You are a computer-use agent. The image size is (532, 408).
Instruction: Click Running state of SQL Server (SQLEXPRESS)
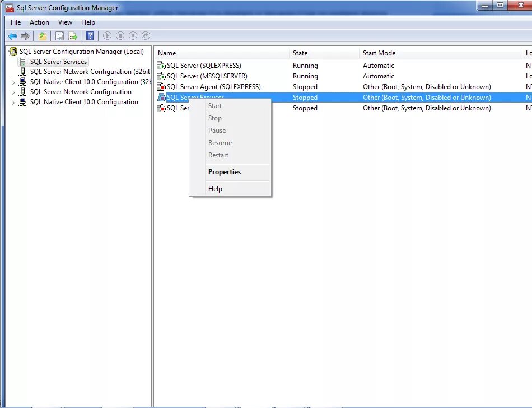305,66
